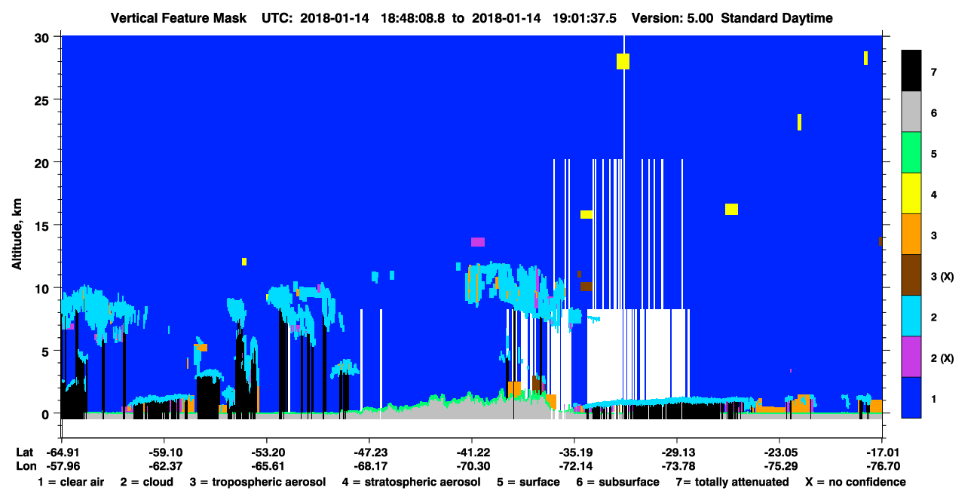The height and width of the screenshot is (503, 980).
Task: Click longitude value -68.17
Action: (369, 466)
